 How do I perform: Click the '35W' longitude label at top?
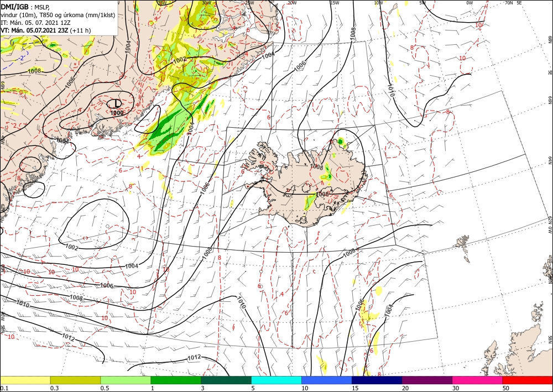tap(162, 3)
